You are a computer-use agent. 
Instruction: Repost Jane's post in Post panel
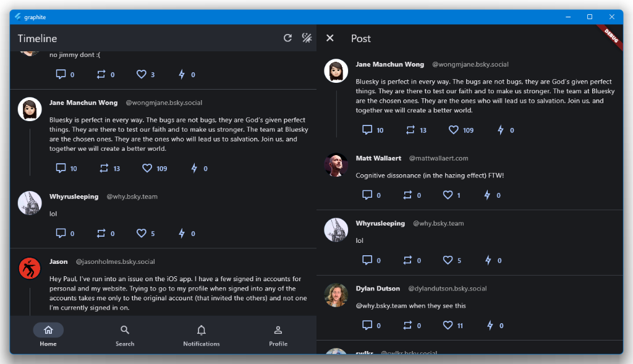tap(410, 130)
